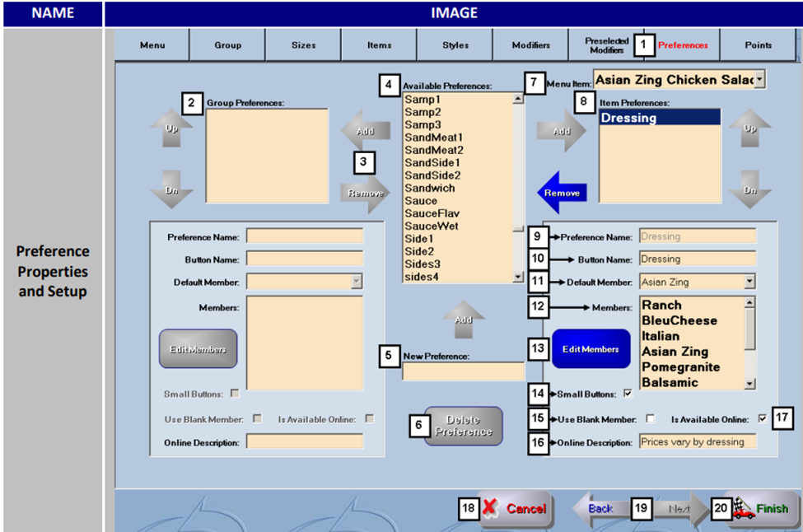The height and width of the screenshot is (532, 803).
Task: Click item Button Name field containing Dressing
Action: [698, 259]
